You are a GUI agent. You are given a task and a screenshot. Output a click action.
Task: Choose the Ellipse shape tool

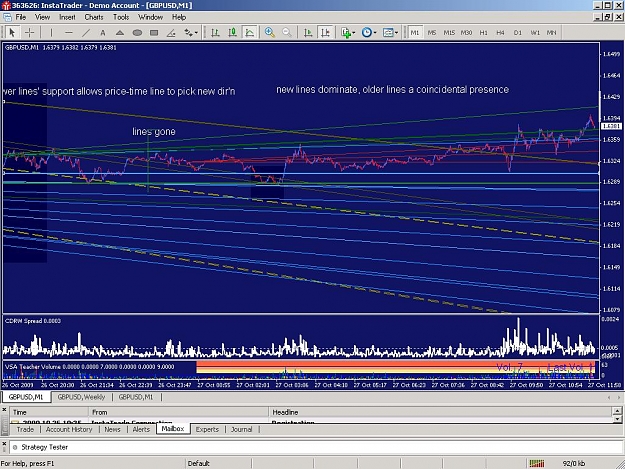tap(137, 32)
